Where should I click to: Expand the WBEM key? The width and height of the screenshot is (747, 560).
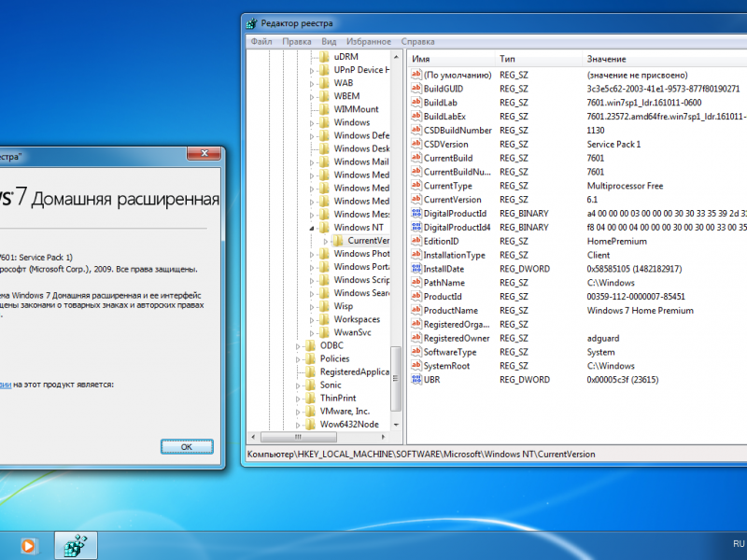pyautogui.click(x=312, y=97)
